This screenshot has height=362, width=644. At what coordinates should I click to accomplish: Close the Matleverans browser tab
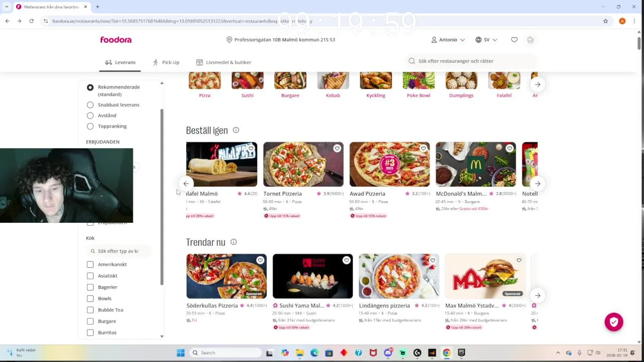85,7
